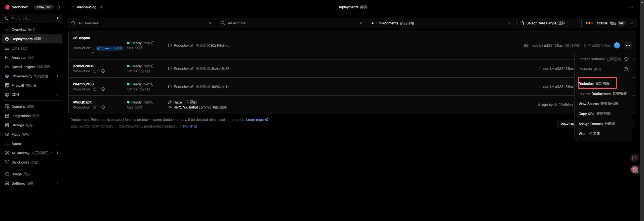The width and height of the screenshot is (644, 221).
Task: Click the main branch label in 4WEQDzpit row
Action: coord(178,102)
